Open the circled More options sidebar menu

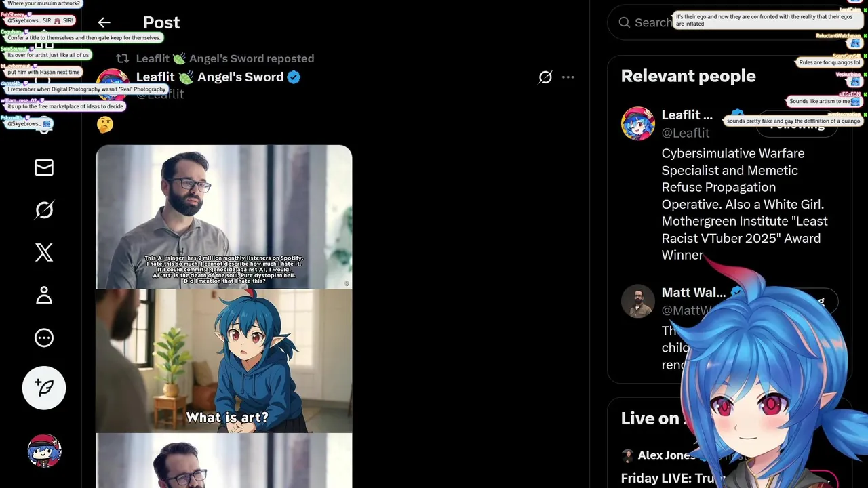pyautogui.click(x=44, y=338)
